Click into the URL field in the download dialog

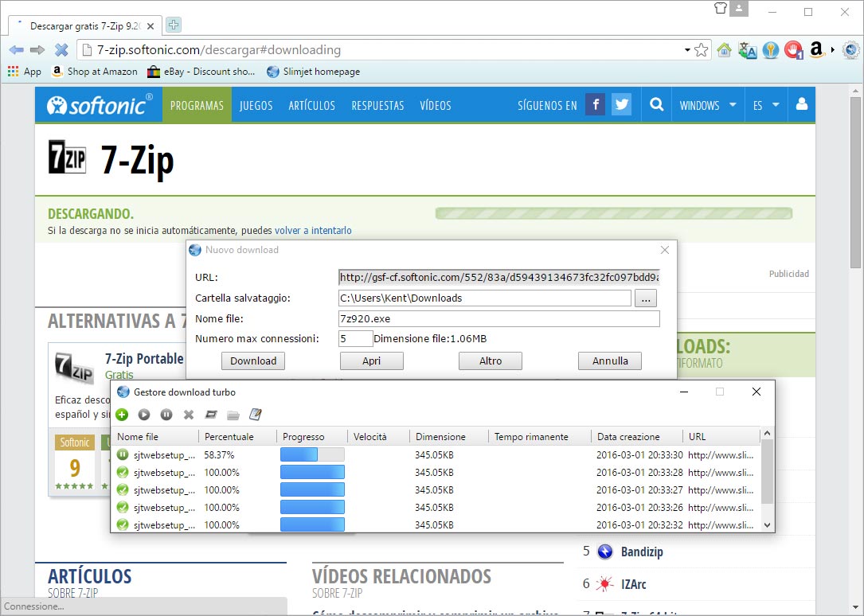pyautogui.click(x=498, y=278)
